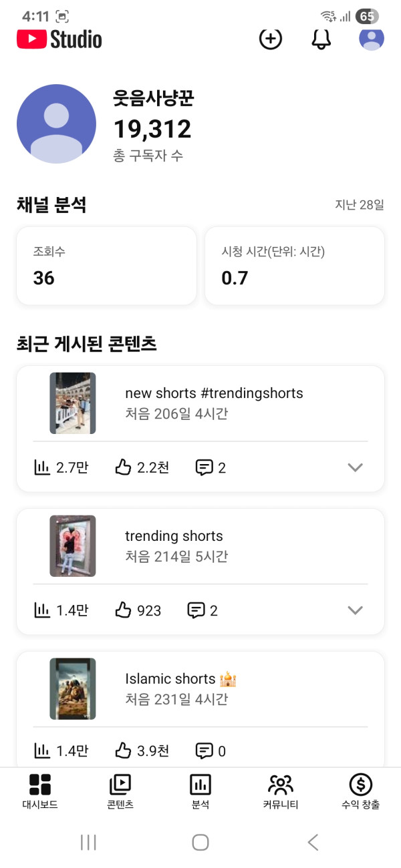Expand the 'new shorts #trendingshorts' video card
This screenshot has width=401, height=868.
[356, 467]
